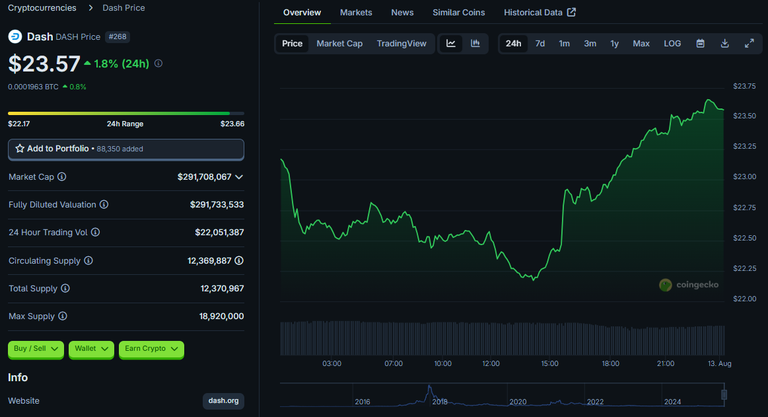Image resolution: width=768 pixels, height=417 pixels.
Task: Click the star icon in Add to Portfolio
Action: tap(20, 148)
